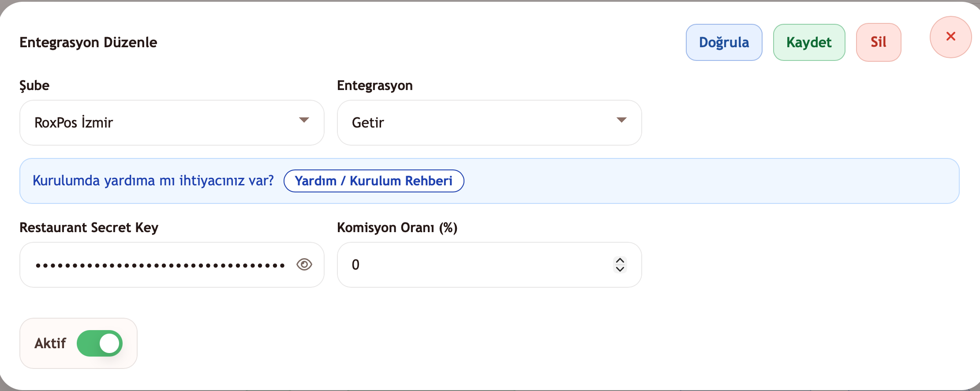This screenshot has height=391, width=980.
Task: Focus the Restaurant Secret Key field
Action: 159,265
